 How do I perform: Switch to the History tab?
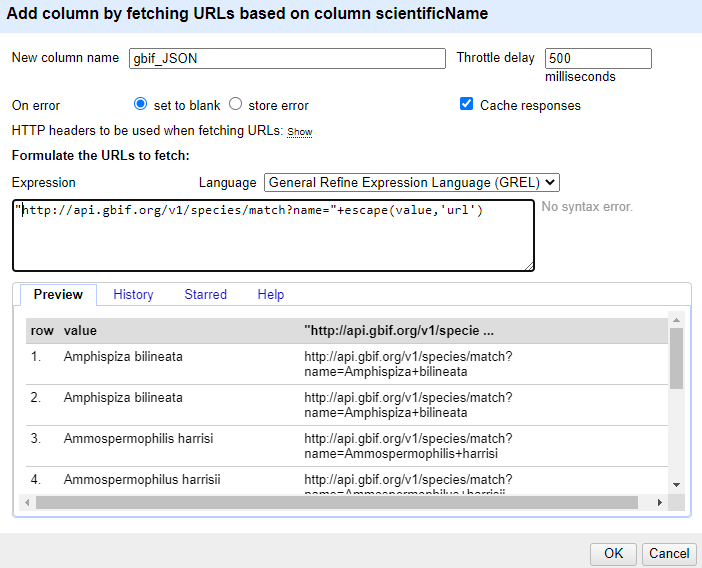coord(133,295)
